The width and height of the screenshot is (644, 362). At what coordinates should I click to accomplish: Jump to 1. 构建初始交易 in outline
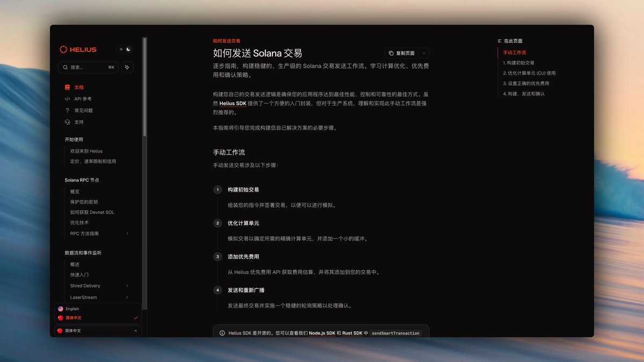coord(518,63)
